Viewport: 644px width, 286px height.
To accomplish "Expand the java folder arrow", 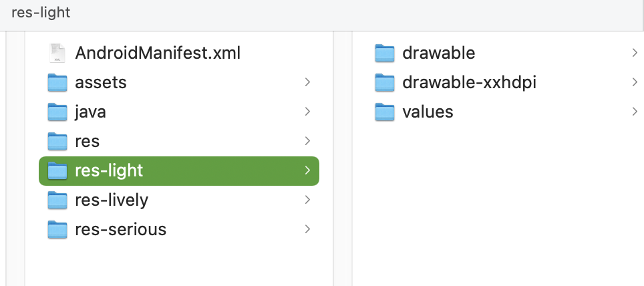I will tap(307, 112).
